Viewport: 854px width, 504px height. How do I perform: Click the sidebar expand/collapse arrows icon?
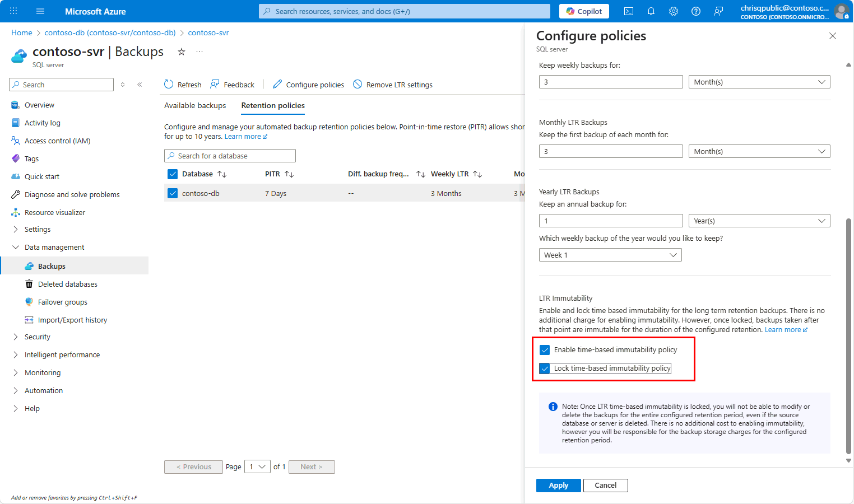(x=123, y=85)
